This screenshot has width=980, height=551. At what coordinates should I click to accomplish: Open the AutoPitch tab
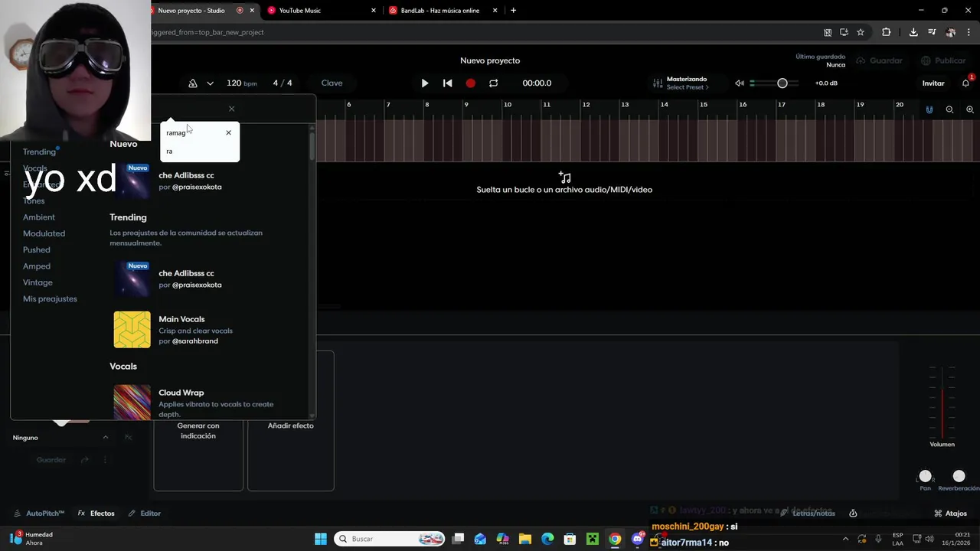[x=40, y=514]
